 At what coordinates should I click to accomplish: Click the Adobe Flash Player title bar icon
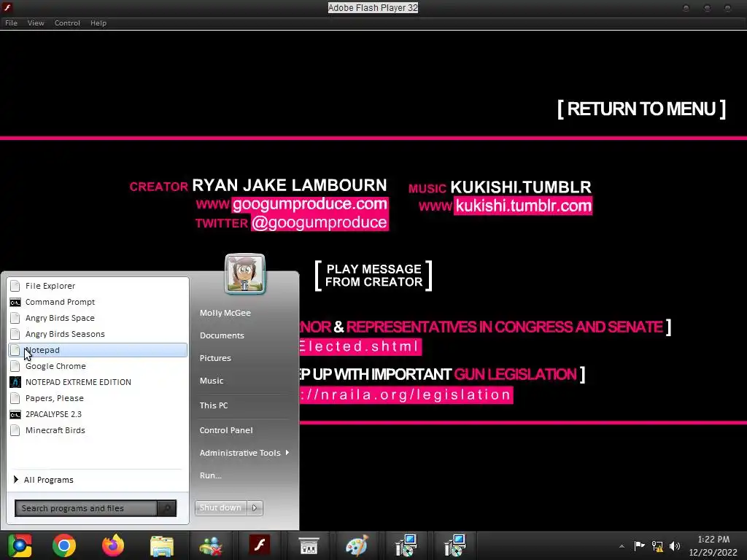click(7, 7)
